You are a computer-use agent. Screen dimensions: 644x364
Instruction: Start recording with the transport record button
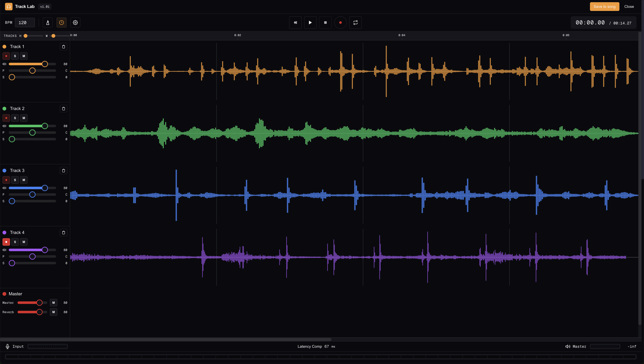click(340, 23)
